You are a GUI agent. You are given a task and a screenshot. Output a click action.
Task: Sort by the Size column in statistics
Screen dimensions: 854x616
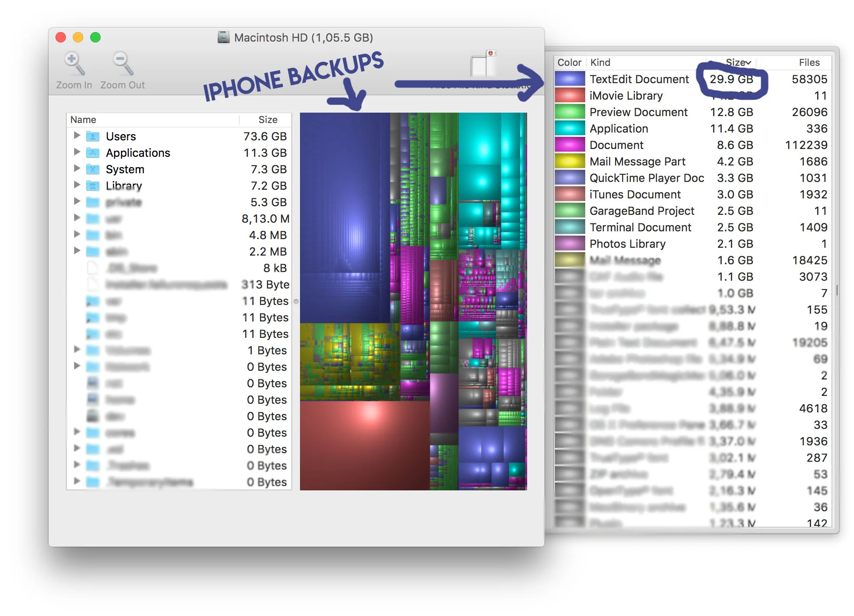(x=737, y=62)
